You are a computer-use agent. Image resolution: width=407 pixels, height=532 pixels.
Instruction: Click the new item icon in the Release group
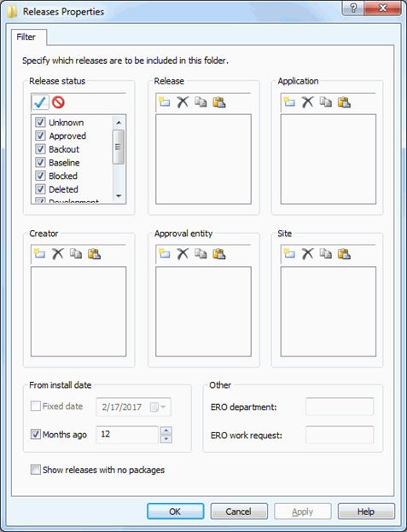point(165,101)
